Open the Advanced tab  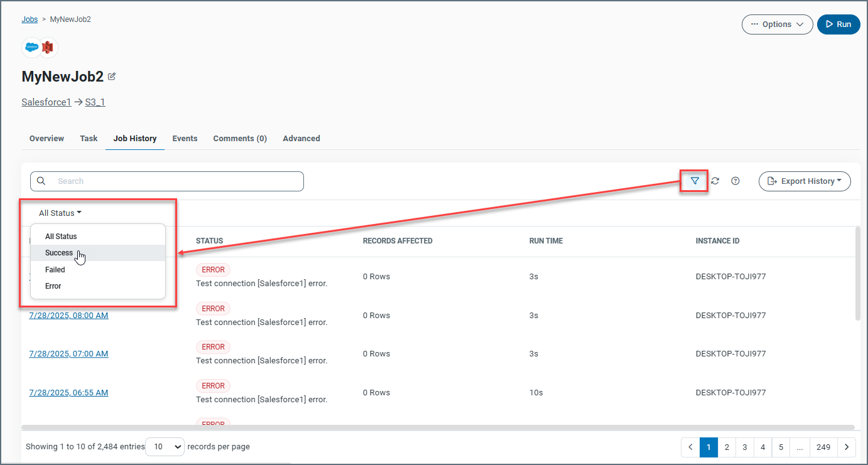(301, 139)
